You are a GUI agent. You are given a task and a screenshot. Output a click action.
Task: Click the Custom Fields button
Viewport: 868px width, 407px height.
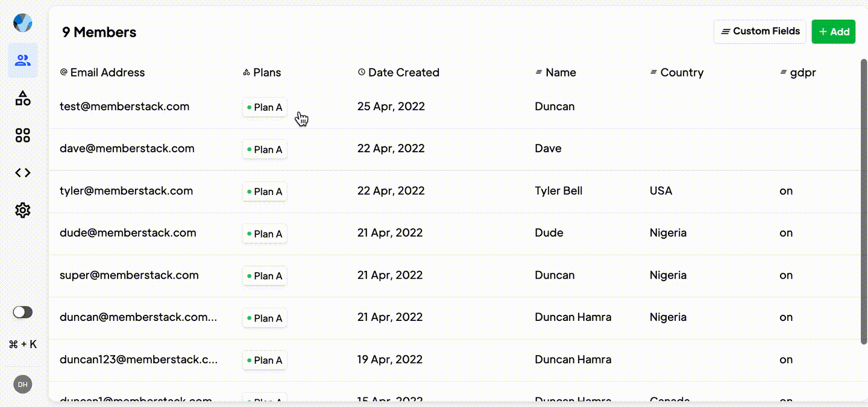[760, 31]
